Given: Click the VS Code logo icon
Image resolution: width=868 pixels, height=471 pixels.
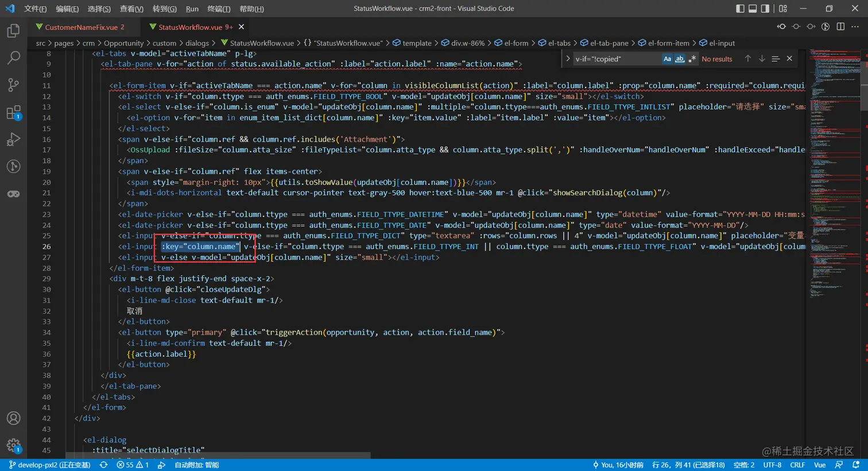Looking at the screenshot, I should pyautogui.click(x=10, y=9).
